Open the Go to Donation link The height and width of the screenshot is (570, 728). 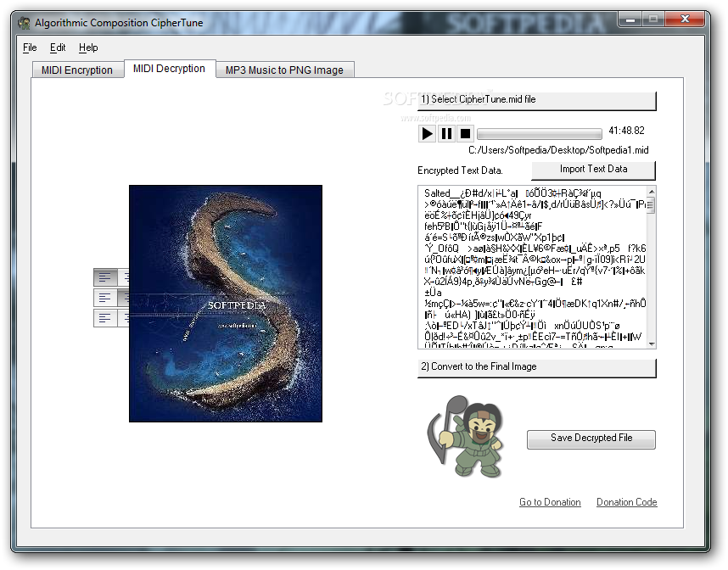click(x=550, y=502)
